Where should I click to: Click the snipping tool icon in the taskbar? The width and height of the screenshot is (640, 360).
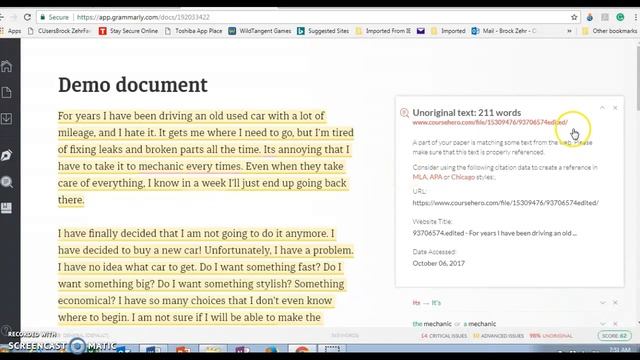click(x=332, y=349)
